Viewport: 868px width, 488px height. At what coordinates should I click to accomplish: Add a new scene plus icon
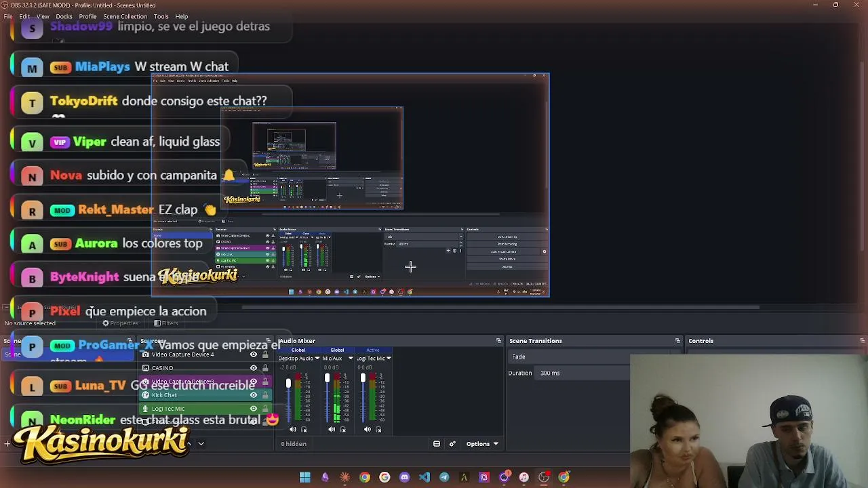(x=7, y=444)
